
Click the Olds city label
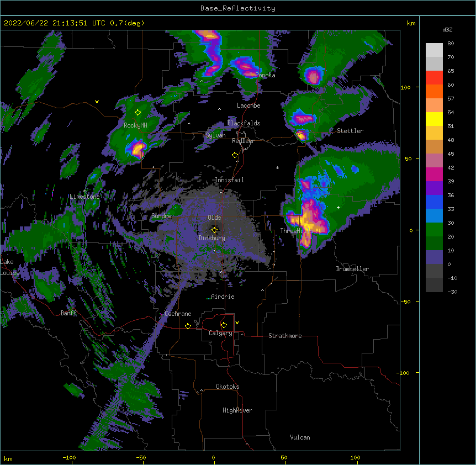point(214,218)
